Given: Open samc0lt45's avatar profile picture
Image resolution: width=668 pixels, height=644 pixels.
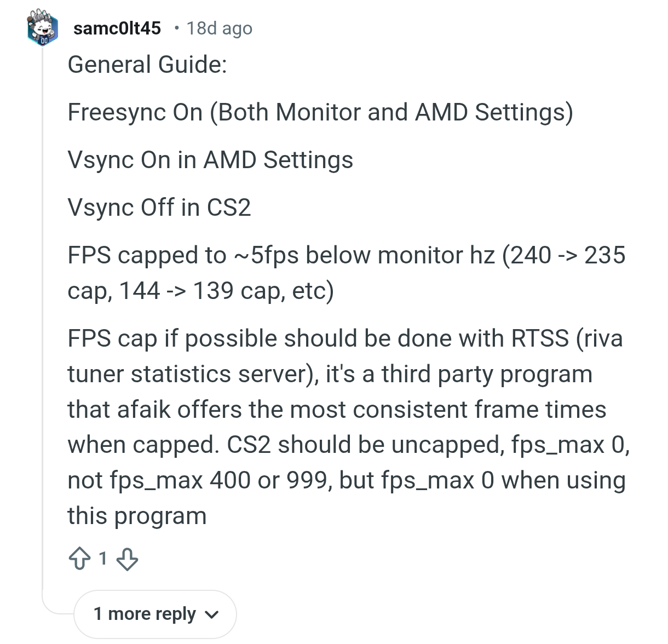Looking at the screenshot, I should click(42, 27).
